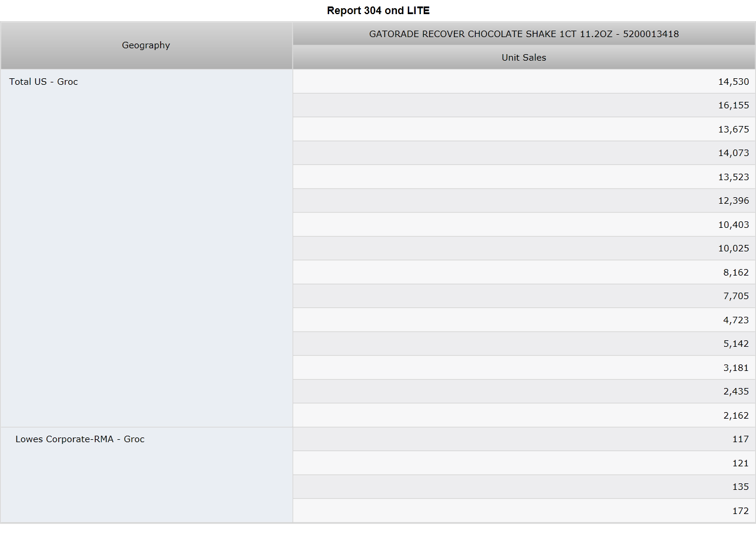This screenshot has width=756, height=557.
Task: Click the Gatorade Recover Chocolate Shake header
Action: (x=524, y=34)
